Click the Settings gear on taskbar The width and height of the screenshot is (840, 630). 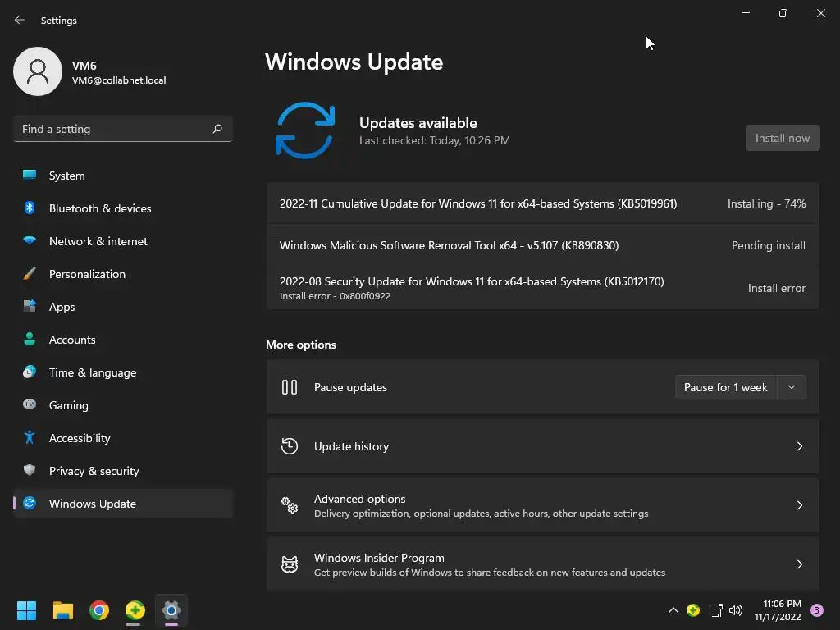coord(171,610)
